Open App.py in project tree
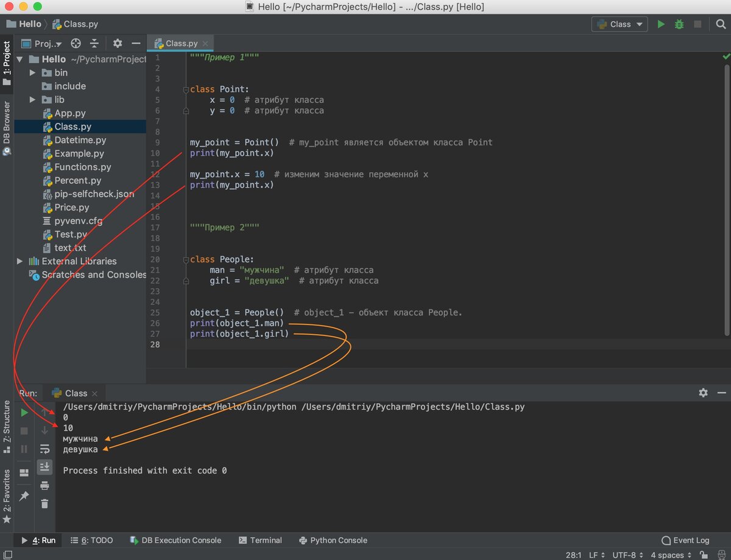The width and height of the screenshot is (731, 560). point(70,113)
